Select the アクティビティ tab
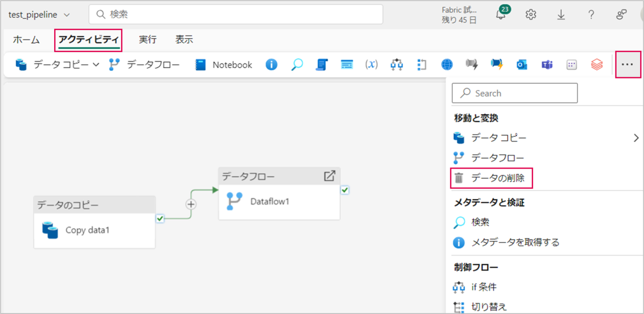Screen dimensions: 644x314 coord(90,40)
